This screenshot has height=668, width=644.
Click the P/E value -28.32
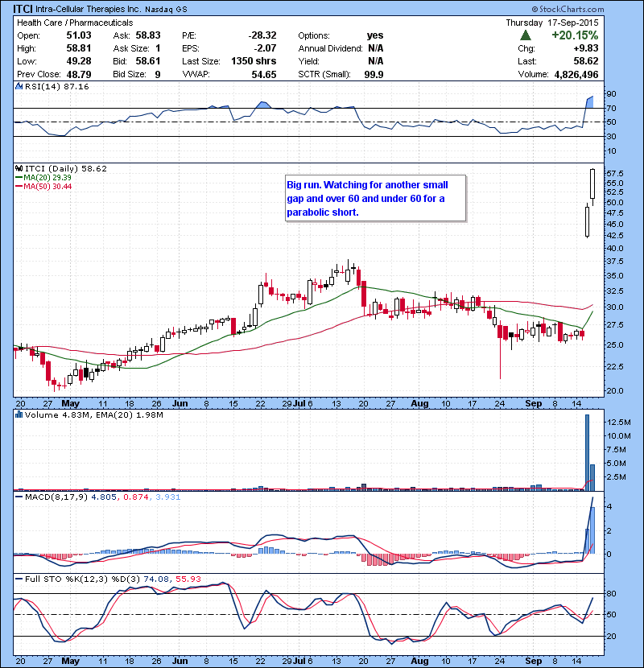coord(262,35)
